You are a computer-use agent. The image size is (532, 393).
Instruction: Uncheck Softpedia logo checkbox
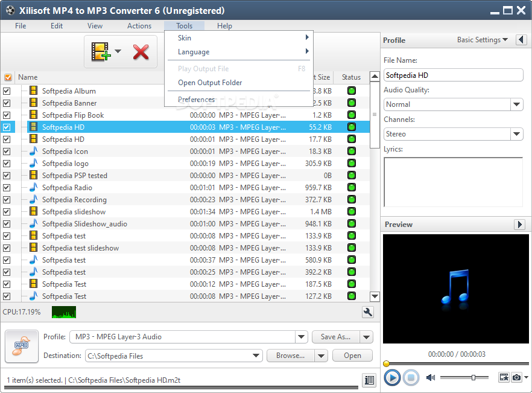(7, 164)
